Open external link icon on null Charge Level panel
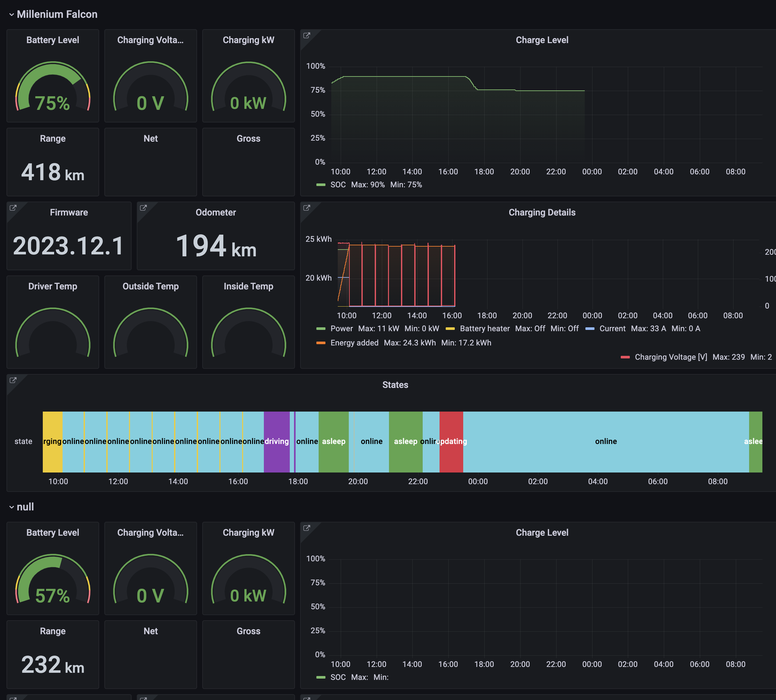 pos(307,528)
